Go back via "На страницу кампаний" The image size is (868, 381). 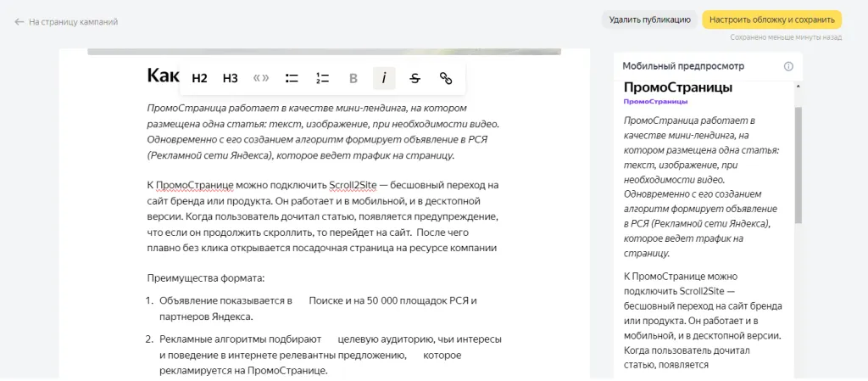(73, 21)
